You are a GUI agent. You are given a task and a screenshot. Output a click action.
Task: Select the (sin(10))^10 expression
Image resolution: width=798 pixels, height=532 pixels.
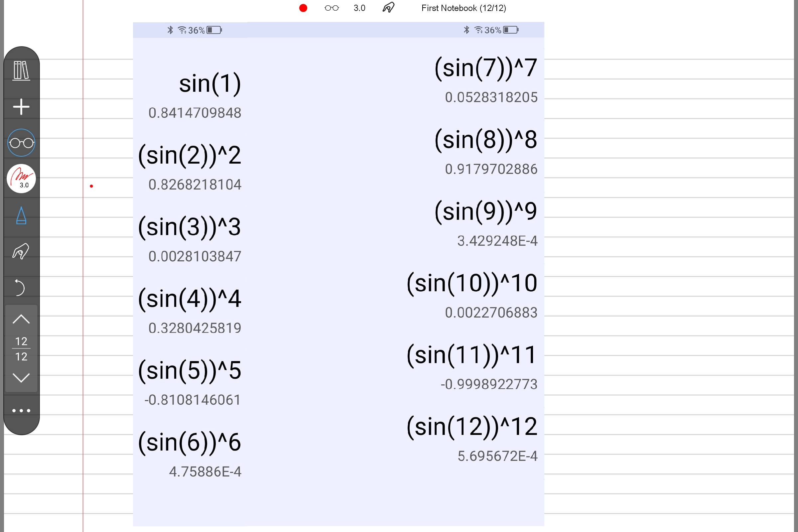(472, 283)
